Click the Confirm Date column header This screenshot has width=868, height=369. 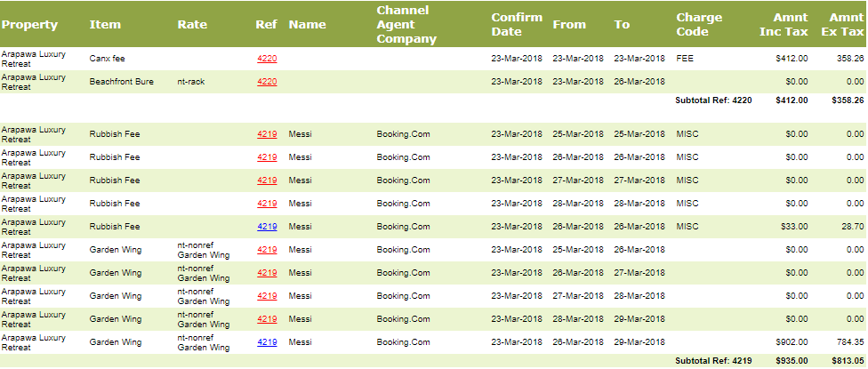coord(517,24)
